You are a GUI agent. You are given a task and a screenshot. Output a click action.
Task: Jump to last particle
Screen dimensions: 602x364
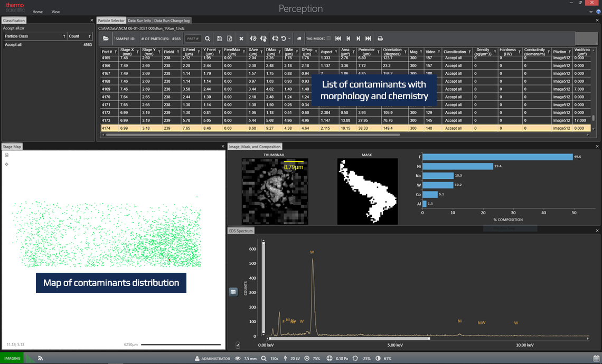click(x=368, y=39)
